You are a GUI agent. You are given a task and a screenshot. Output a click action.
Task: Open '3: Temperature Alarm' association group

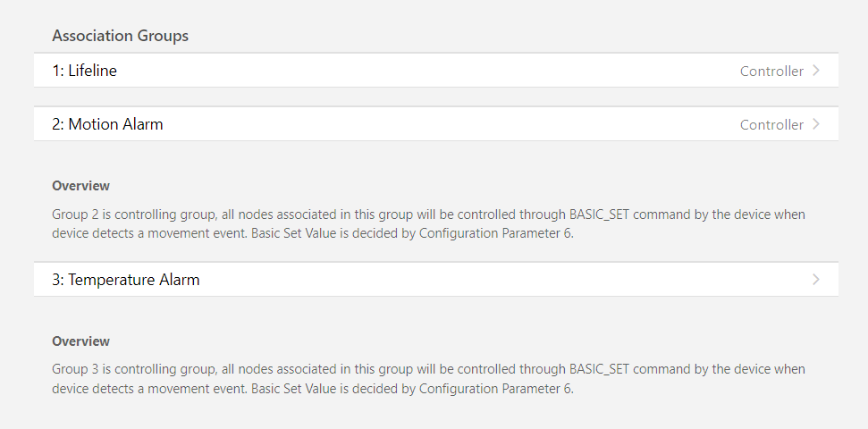point(126,280)
